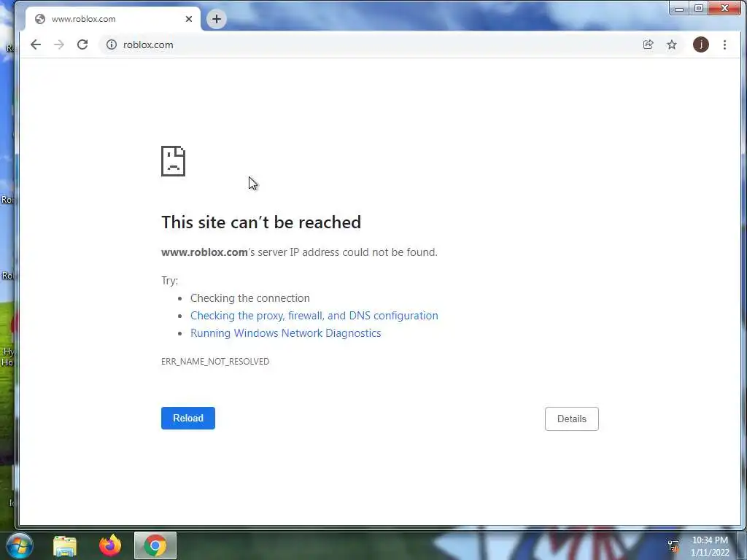Viewport: 747px width, 560px height.
Task: Show error Details
Action: (x=572, y=419)
